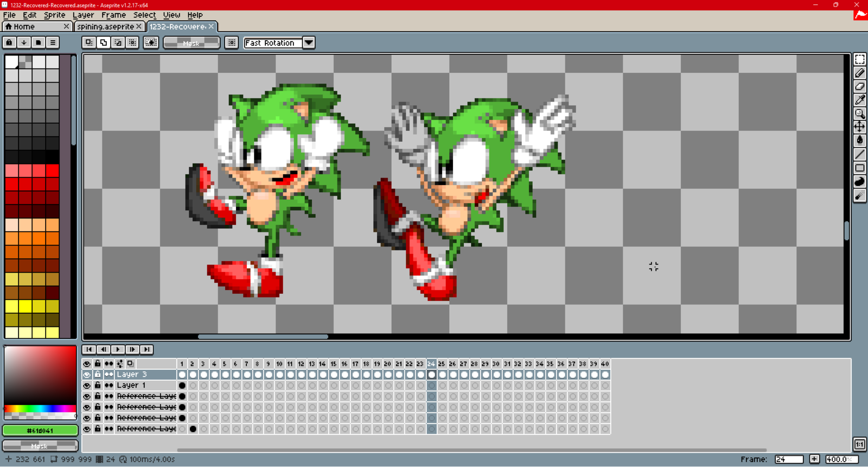This screenshot has height=467, width=868.
Task: Click the Mask button in context bar
Action: point(192,42)
